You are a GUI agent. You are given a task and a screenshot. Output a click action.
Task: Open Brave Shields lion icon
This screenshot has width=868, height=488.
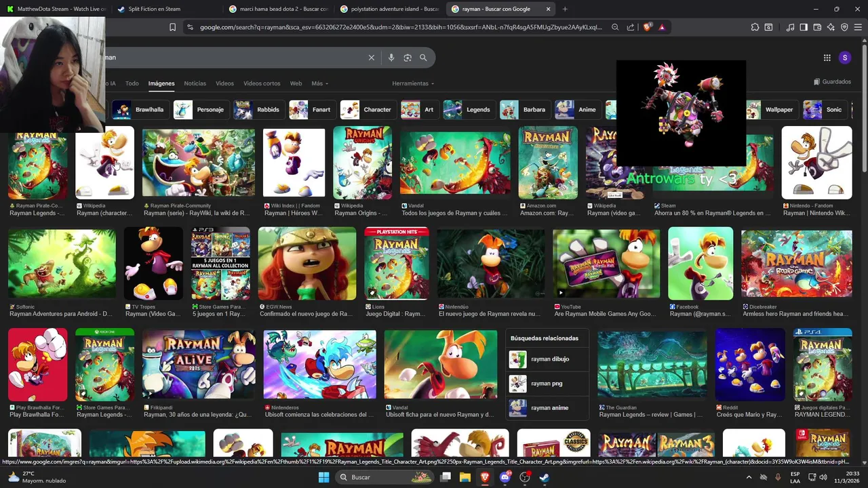pos(647,27)
